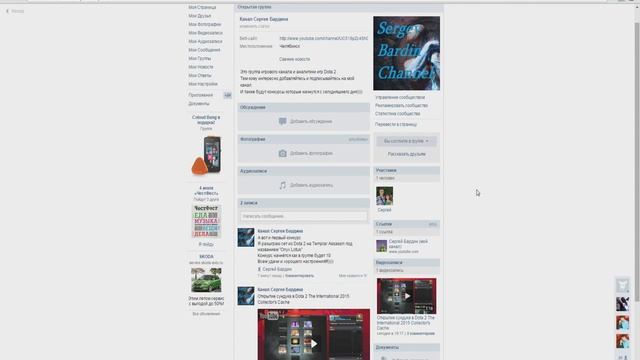Image resolution: width=640 pixels, height=360 pixels.
Task: Click 'Добавить аудиозапись' text
Action: 311,185
